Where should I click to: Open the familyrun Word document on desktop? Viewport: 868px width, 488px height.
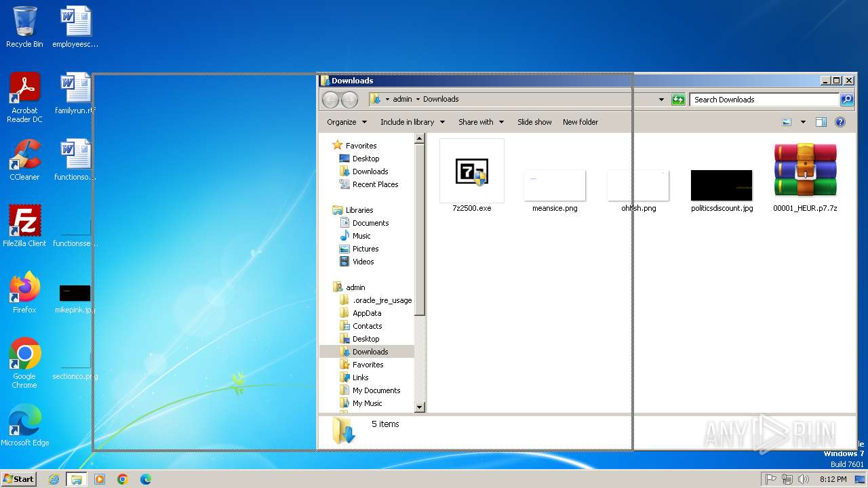[75, 94]
